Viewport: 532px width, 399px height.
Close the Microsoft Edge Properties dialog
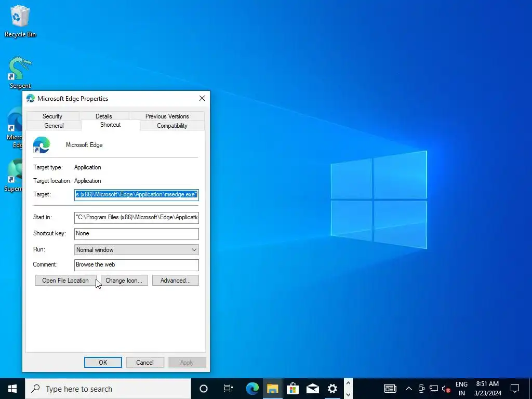point(202,98)
